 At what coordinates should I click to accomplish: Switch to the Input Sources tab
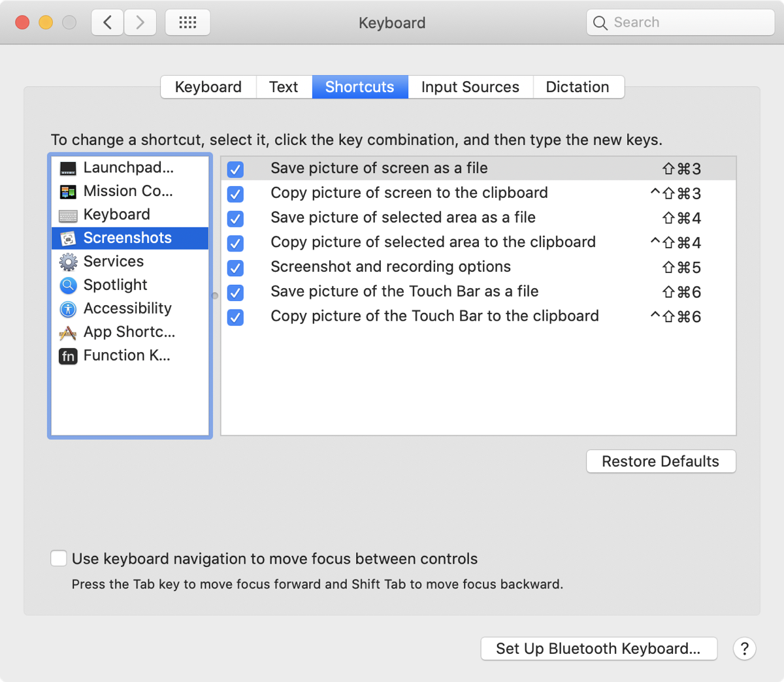470,87
